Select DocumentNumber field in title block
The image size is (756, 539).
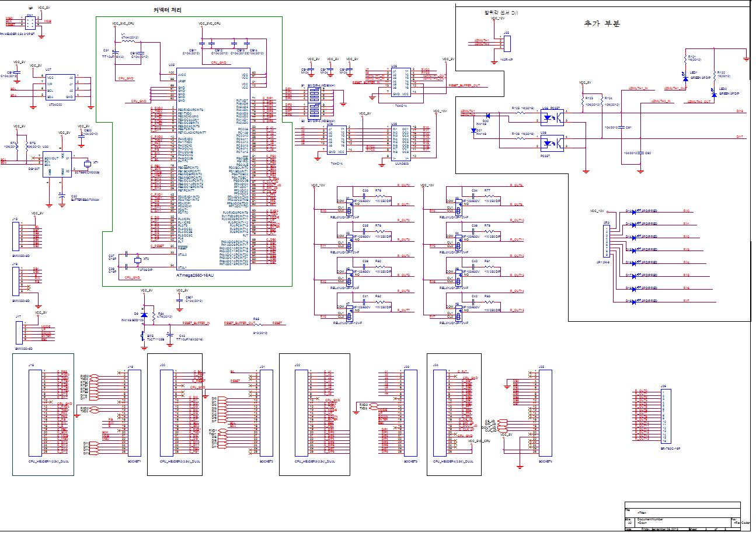pyautogui.click(x=650, y=520)
